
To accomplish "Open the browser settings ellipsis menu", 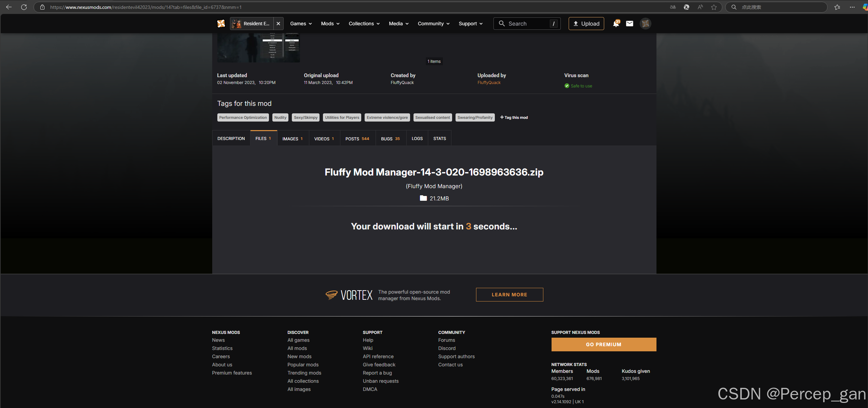I will point(852,7).
